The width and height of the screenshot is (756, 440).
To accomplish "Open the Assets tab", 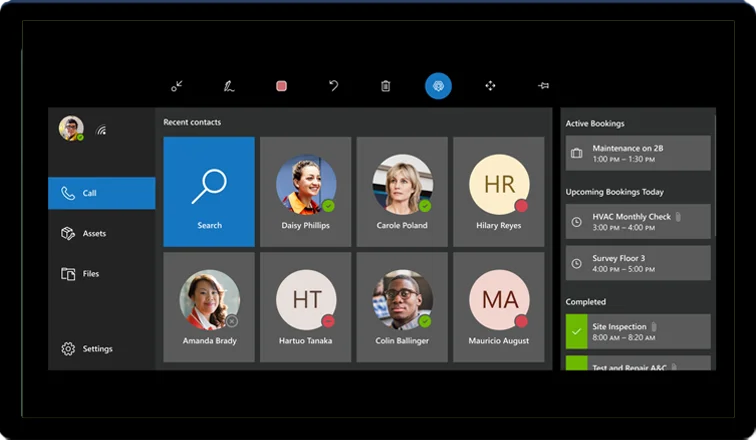I will pyautogui.click(x=102, y=233).
